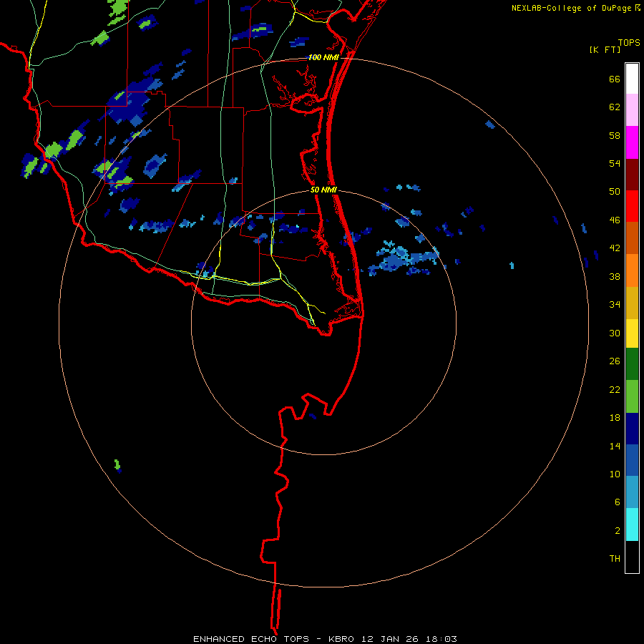Click the cyan legend swatch

click(x=632, y=525)
